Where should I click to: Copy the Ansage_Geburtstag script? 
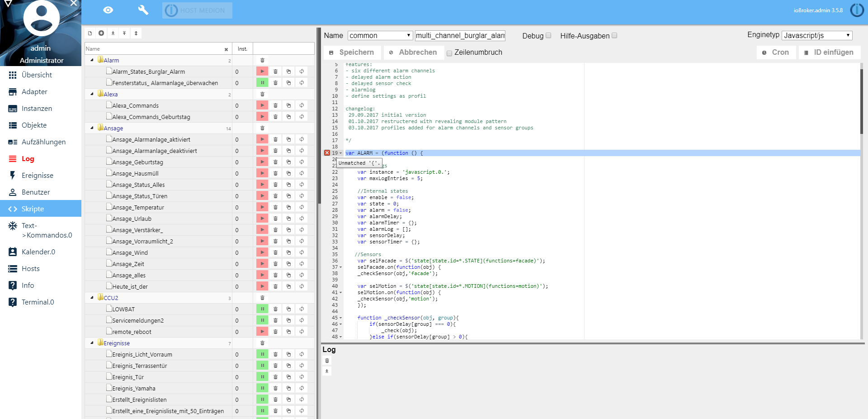pos(288,162)
